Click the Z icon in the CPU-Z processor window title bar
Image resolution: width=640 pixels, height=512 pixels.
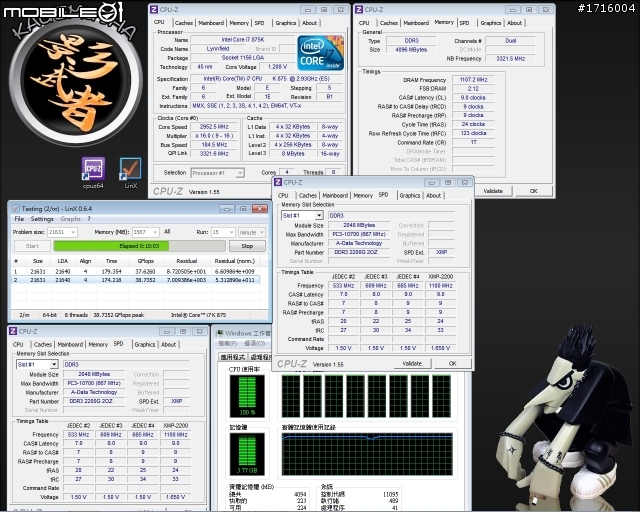click(x=154, y=9)
